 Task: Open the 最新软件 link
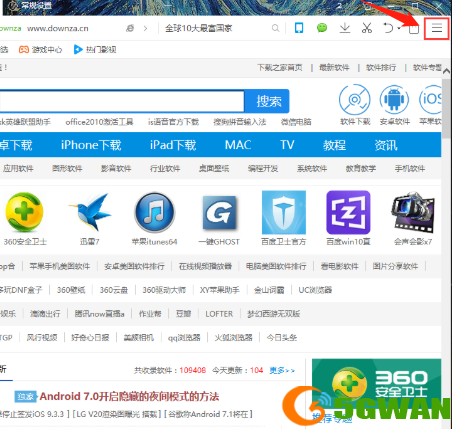point(334,68)
